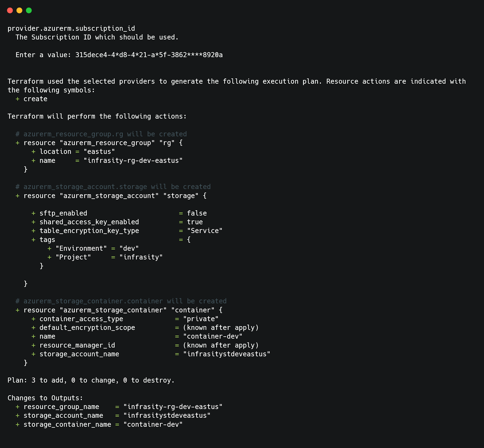Image resolution: width=484 pixels, height=448 pixels.
Task: Click the default_encryption_scope attribute
Action: [x=87, y=328]
